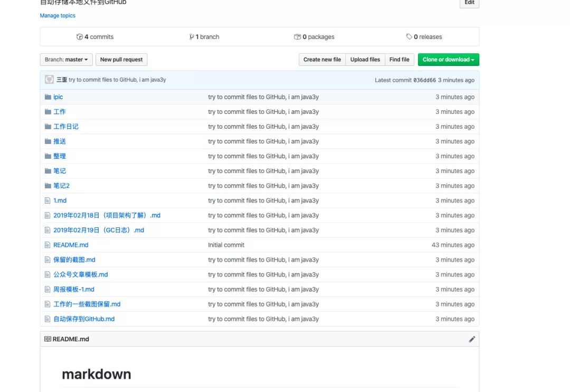Open the 4 commits tab
This screenshot has width=570, height=392.
(x=95, y=37)
